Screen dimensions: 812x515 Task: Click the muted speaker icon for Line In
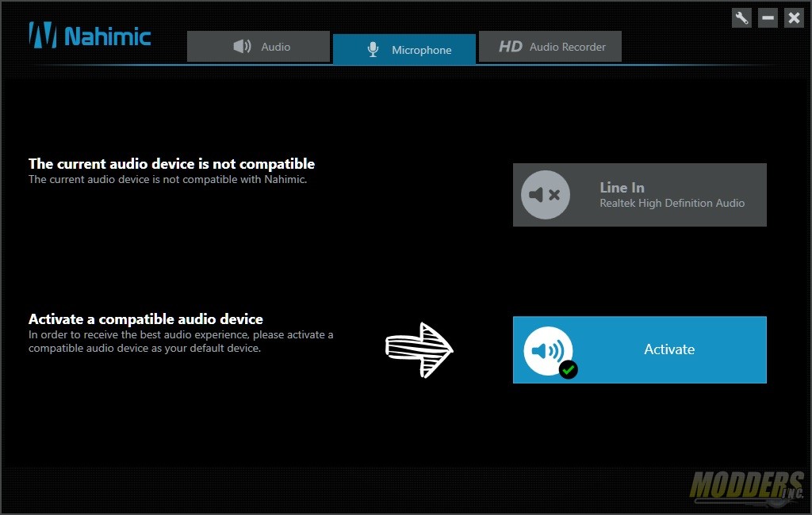coord(545,195)
